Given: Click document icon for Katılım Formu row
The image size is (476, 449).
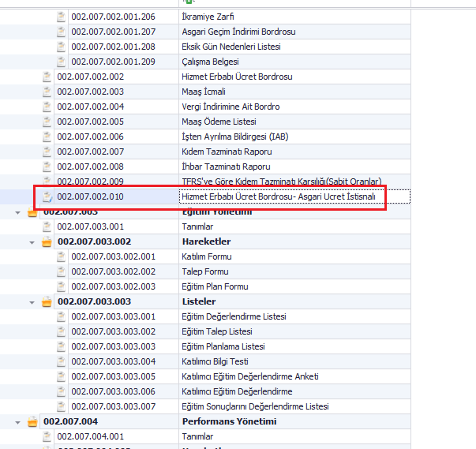Looking at the screenshot, I should point(62,256).
